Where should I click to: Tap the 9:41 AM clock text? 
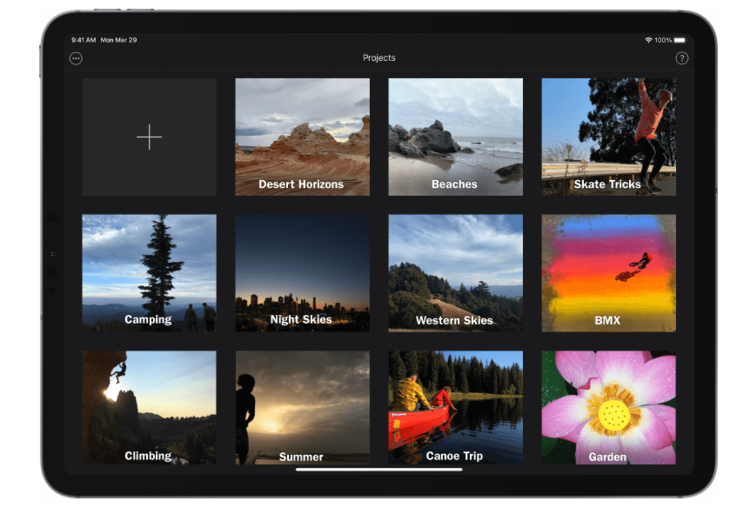coord(84,40)
